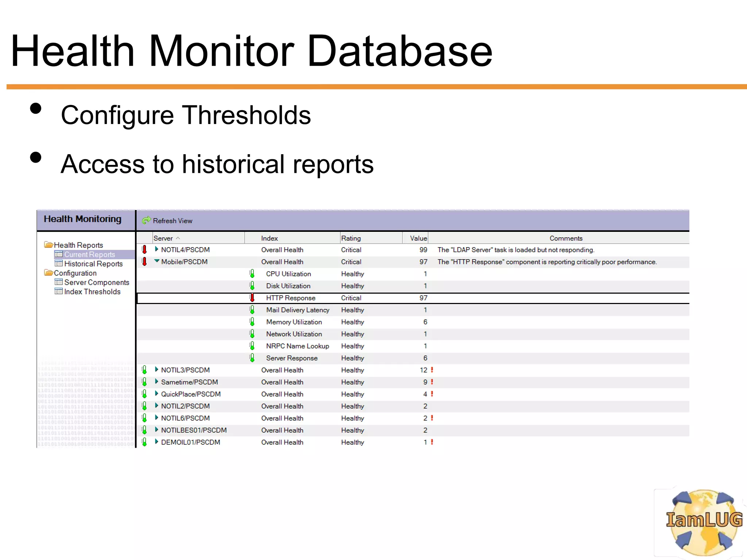
Task: Open Index Thresholds configuration entry
Action: (92, 292)
